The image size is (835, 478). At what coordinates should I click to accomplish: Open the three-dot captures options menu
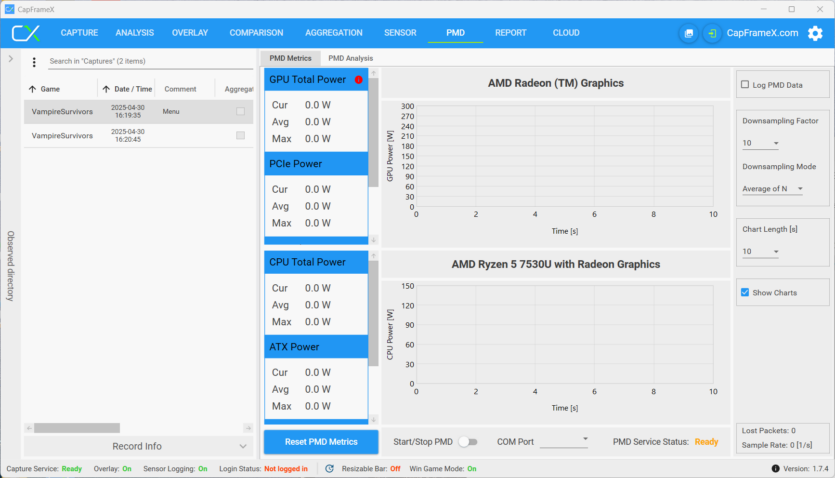pos(34,62)
